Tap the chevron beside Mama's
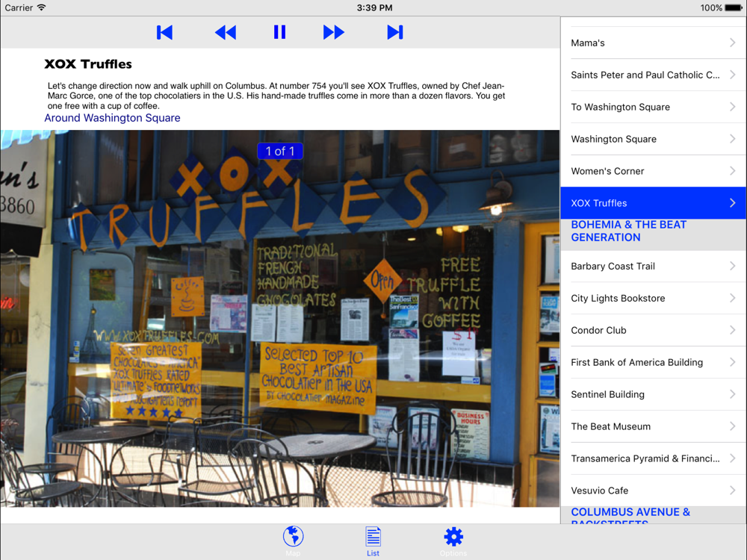 733,43
